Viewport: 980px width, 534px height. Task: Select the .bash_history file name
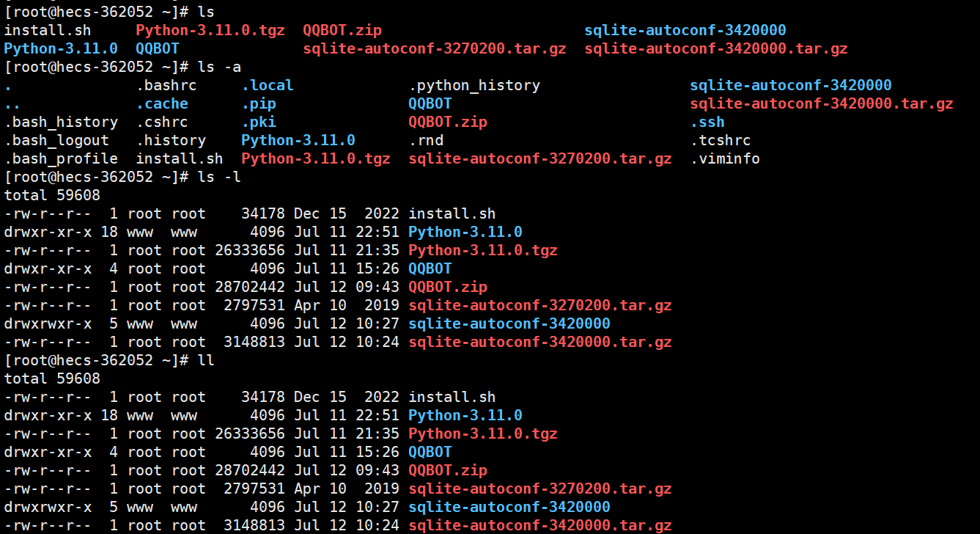[61, 122]
